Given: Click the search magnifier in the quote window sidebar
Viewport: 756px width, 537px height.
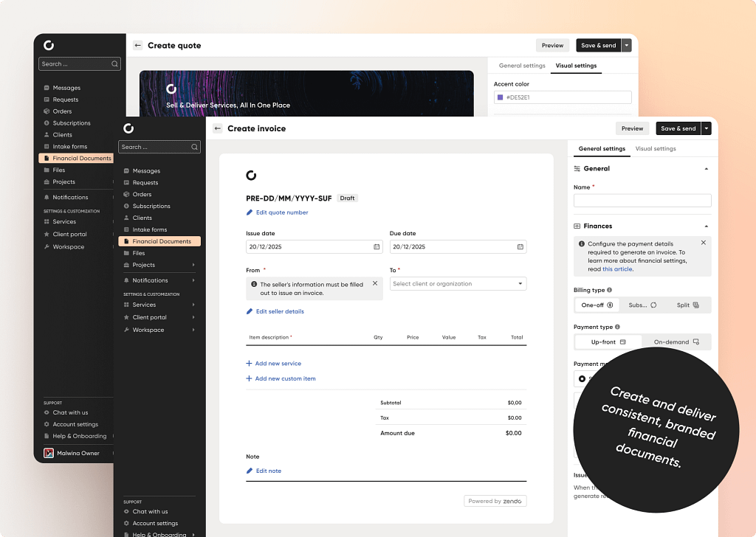Looking at the screenshot, I should [114, 64].
